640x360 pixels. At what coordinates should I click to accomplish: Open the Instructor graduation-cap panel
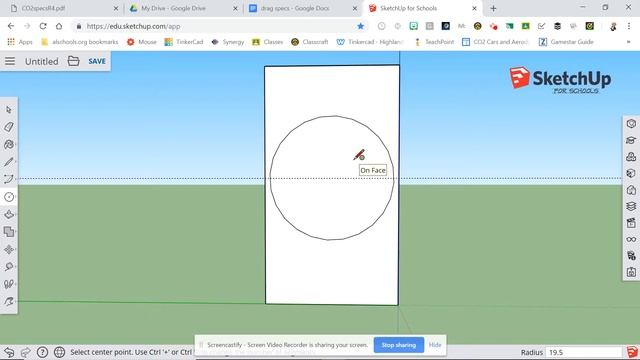[631, 140]
